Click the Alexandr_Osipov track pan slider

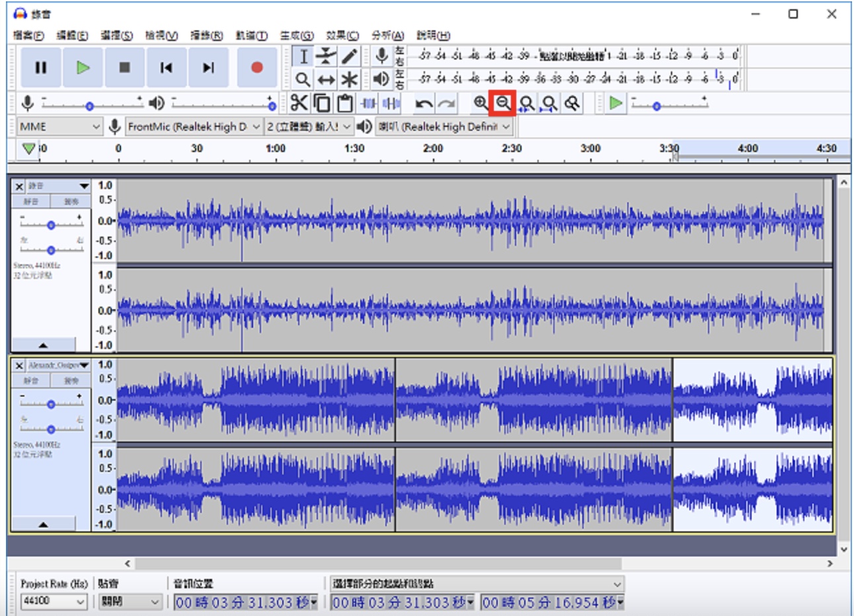[x=52, y=426]
